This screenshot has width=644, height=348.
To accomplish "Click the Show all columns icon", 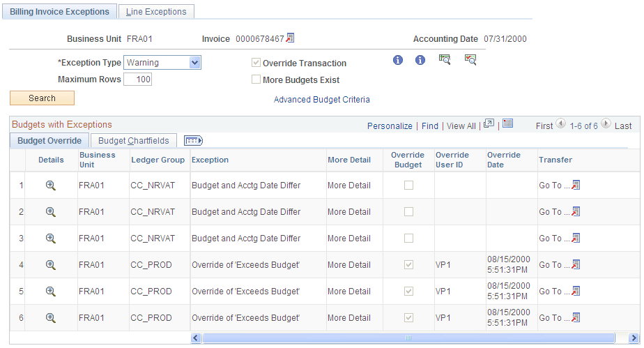I will [194, 141].
